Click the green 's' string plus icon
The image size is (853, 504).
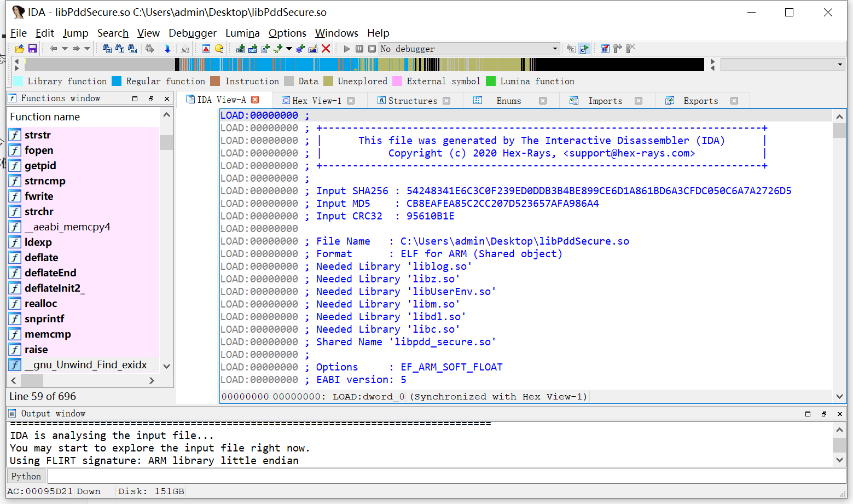click(278, 49)
